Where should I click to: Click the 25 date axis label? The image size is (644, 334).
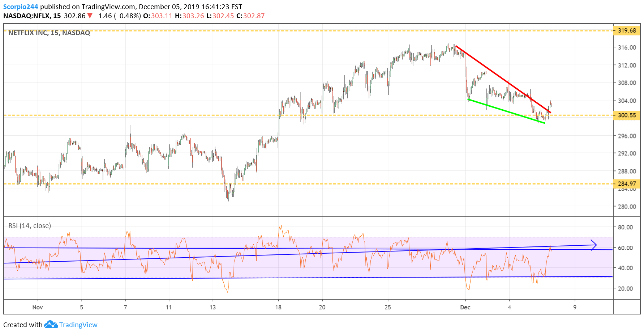[388, 307]
